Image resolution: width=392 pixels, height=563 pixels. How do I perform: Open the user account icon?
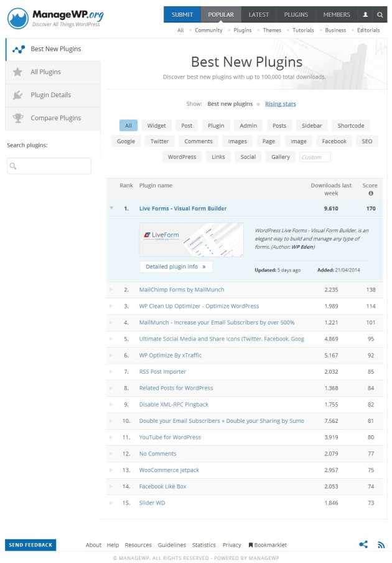point(365,15)
